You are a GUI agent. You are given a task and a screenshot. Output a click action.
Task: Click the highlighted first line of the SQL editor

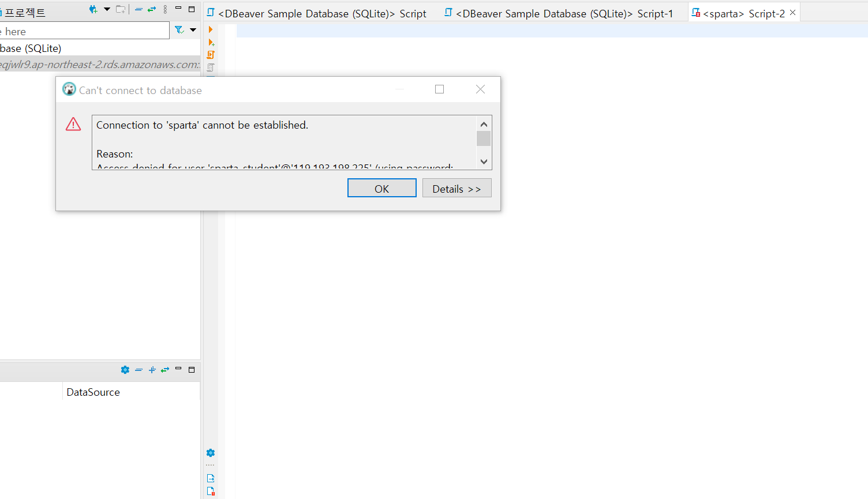[552, 30]
